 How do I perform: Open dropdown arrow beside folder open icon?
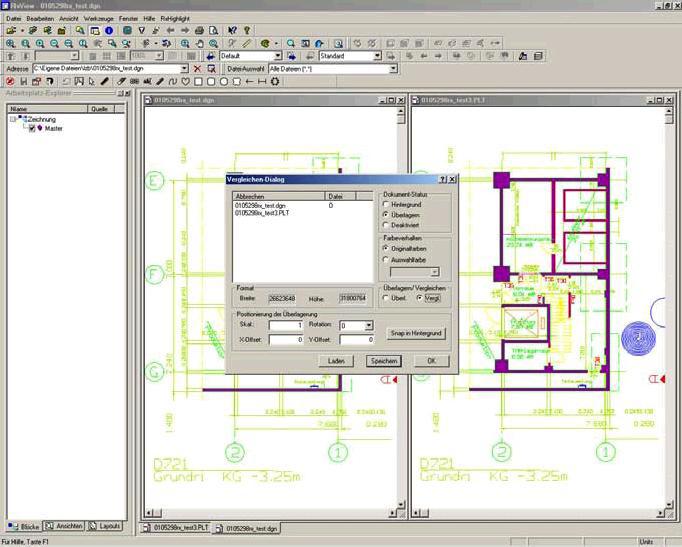coord(22,30)
